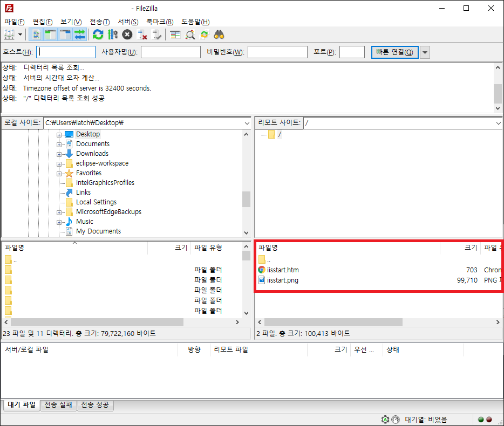Open the 전송(T) menu
The height and width of the screenshot is (426, 504).
point(100,22)
